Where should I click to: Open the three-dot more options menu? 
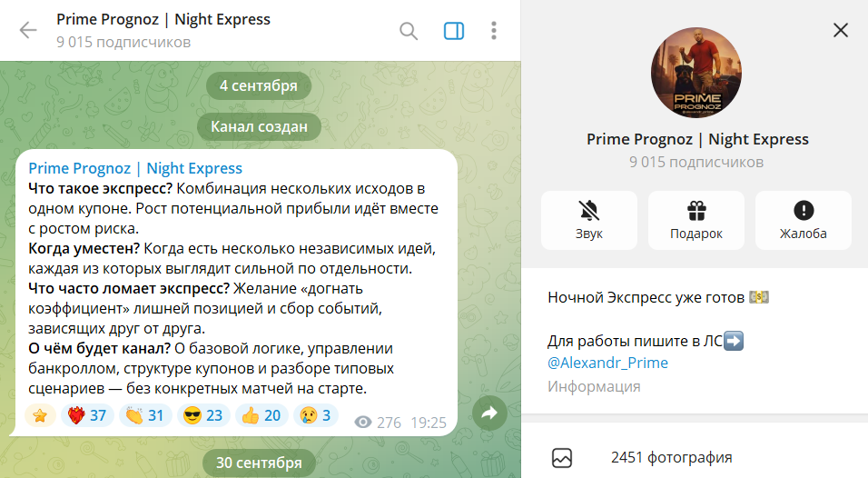point(494,31)
